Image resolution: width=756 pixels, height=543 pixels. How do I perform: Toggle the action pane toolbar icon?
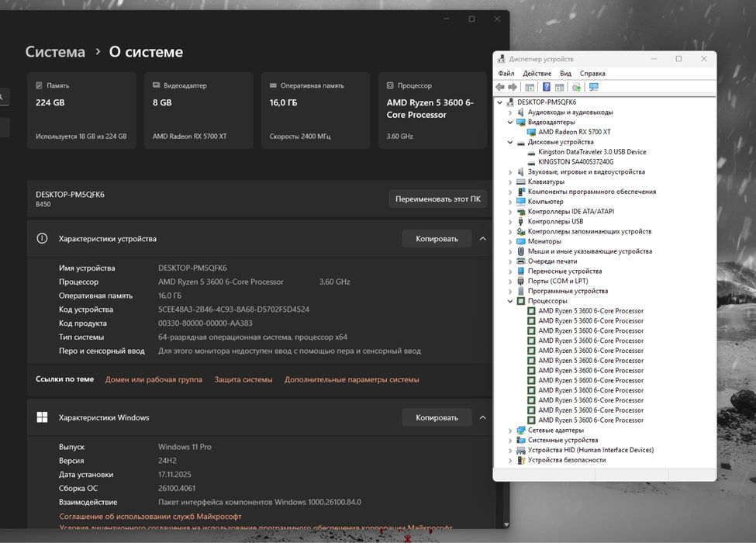click(x=559, y=88)
